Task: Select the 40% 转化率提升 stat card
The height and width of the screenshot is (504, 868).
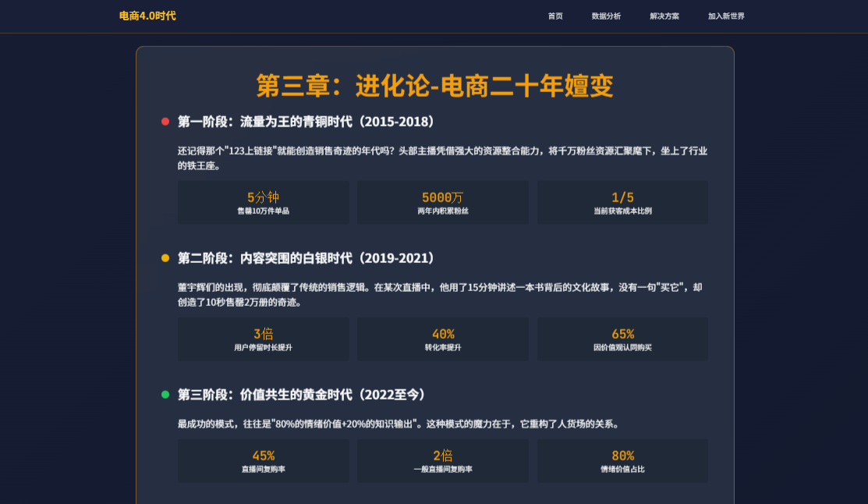Action: click(443, 339)
